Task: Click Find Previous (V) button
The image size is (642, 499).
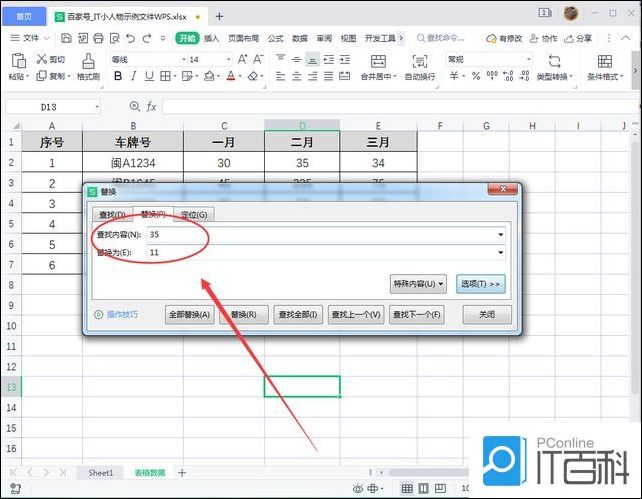Action: point(356,314)
